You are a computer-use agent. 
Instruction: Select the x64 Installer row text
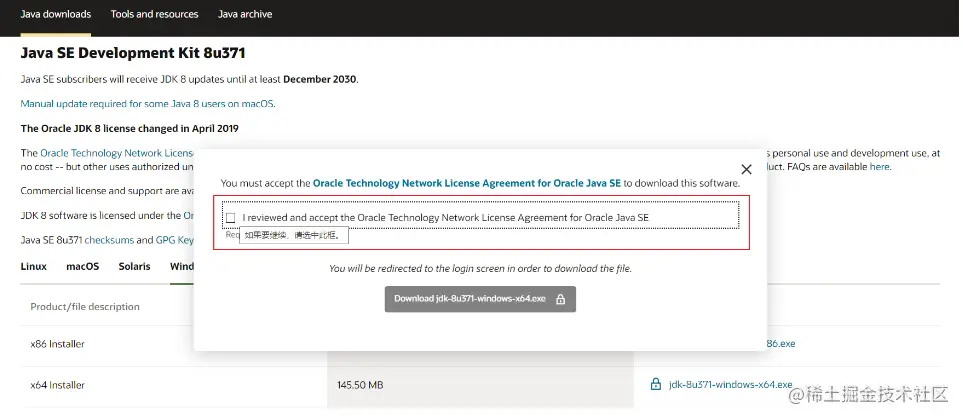click(x=58, y=385)
